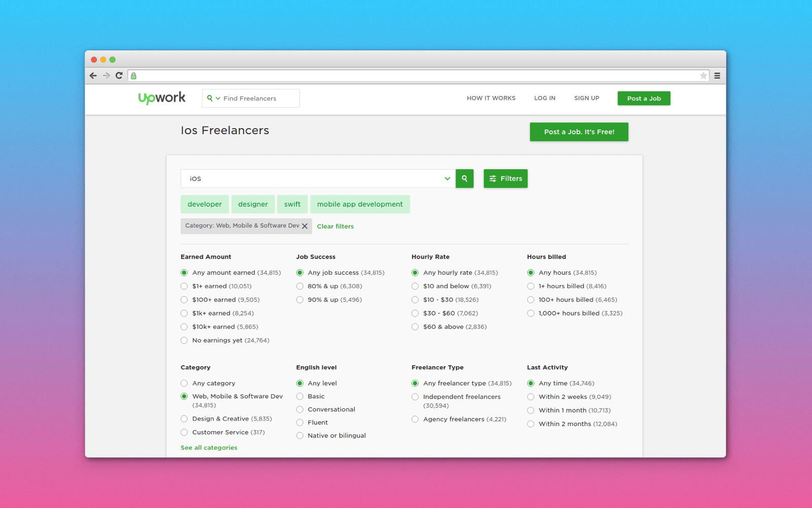Select Design & Creative category
Screen dimensions: 812x508
click(184, 419)
